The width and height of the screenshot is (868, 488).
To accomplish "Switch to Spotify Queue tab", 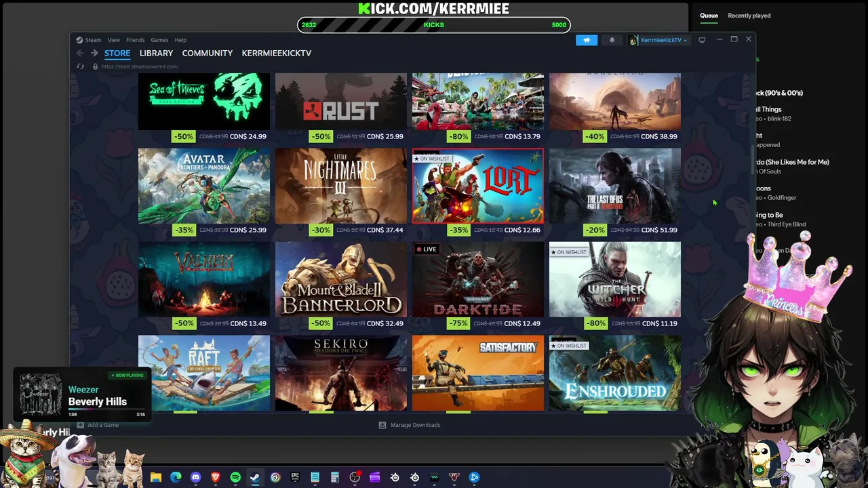I will point(709,16).
